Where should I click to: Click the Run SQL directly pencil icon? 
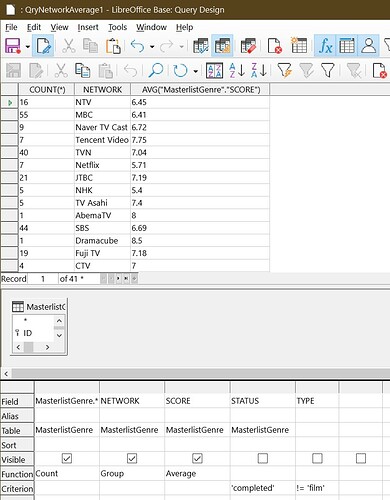point(248,46)
